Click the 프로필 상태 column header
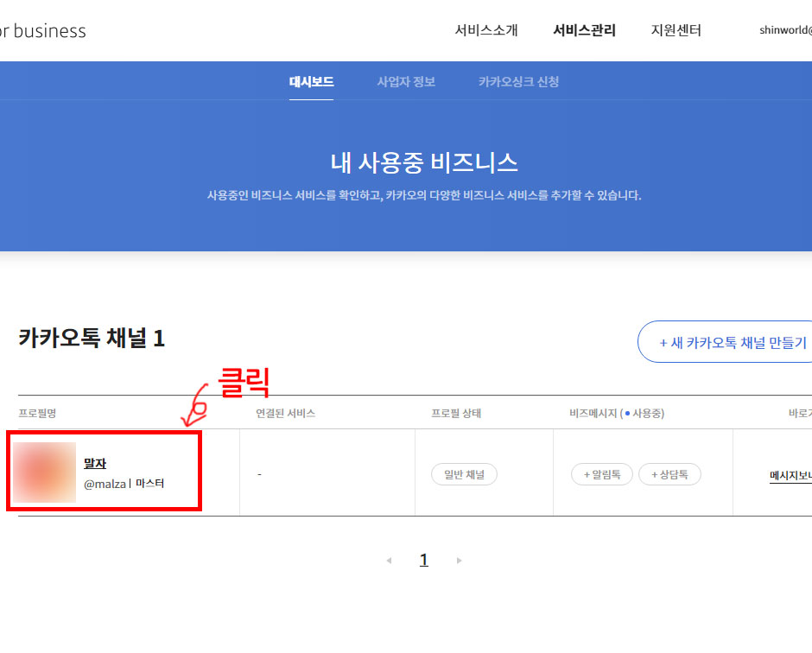Viewport: 812px width, 653px height. tap(456, 413)
